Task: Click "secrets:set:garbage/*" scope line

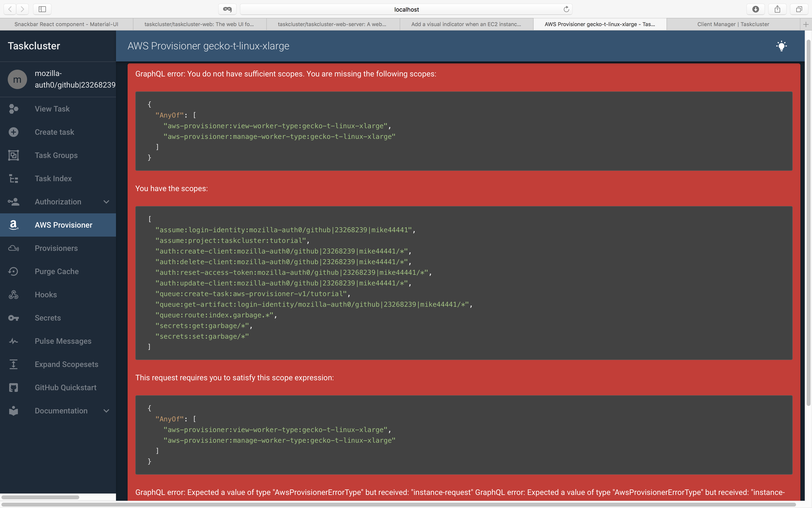Action: pos(202,336)
